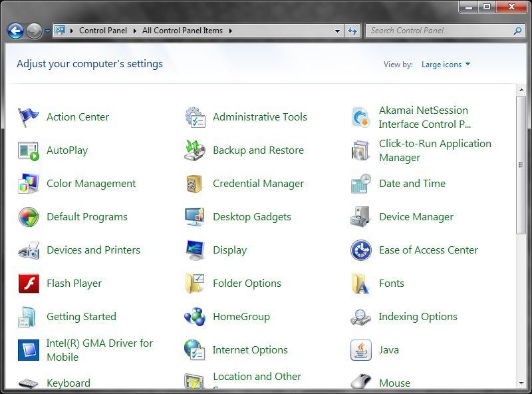The width and height of the screenshot is (532, 394).
Task: Select Control Panel in the breadcrumb bar
Action: pyautogui.click(x=103, y=30)
